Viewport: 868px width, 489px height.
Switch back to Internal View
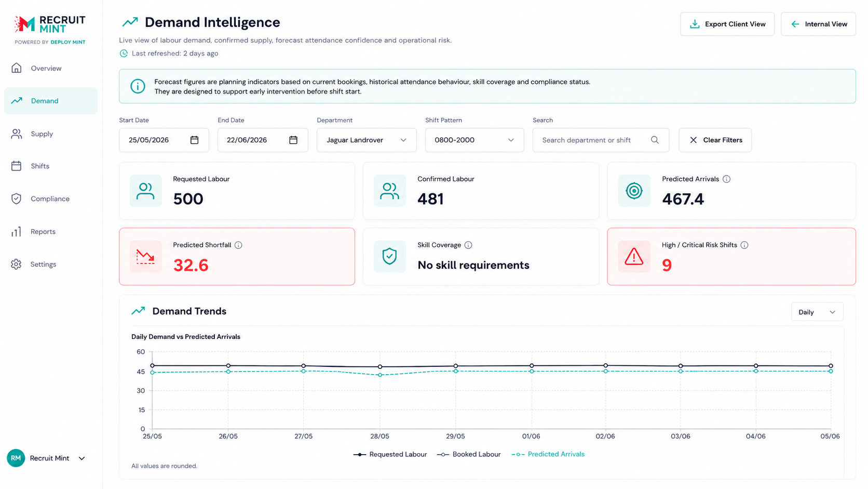(x=818, y=24)
